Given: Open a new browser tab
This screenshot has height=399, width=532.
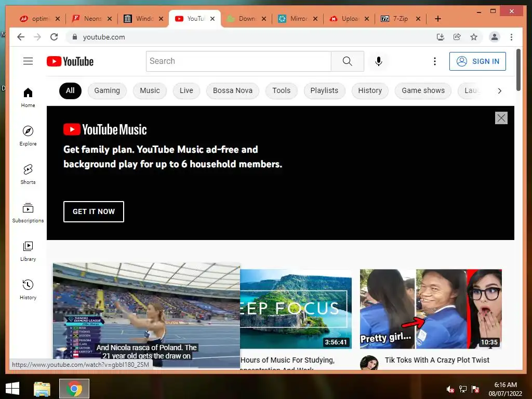Looking at the screenshot, I should coord(437,19).
